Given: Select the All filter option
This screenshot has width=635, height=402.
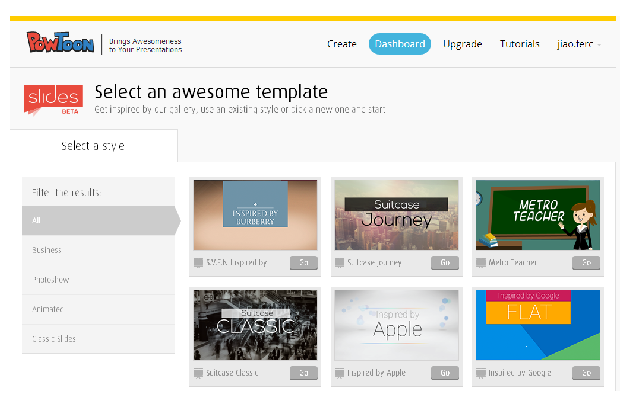Looking at the screenshot, I should [x=99, y=220].
